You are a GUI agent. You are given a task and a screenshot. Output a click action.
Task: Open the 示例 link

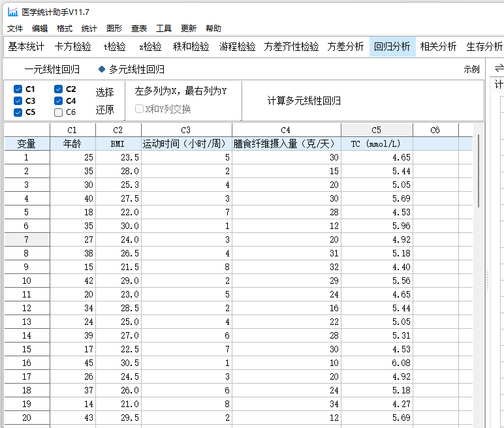pos(471,69)
